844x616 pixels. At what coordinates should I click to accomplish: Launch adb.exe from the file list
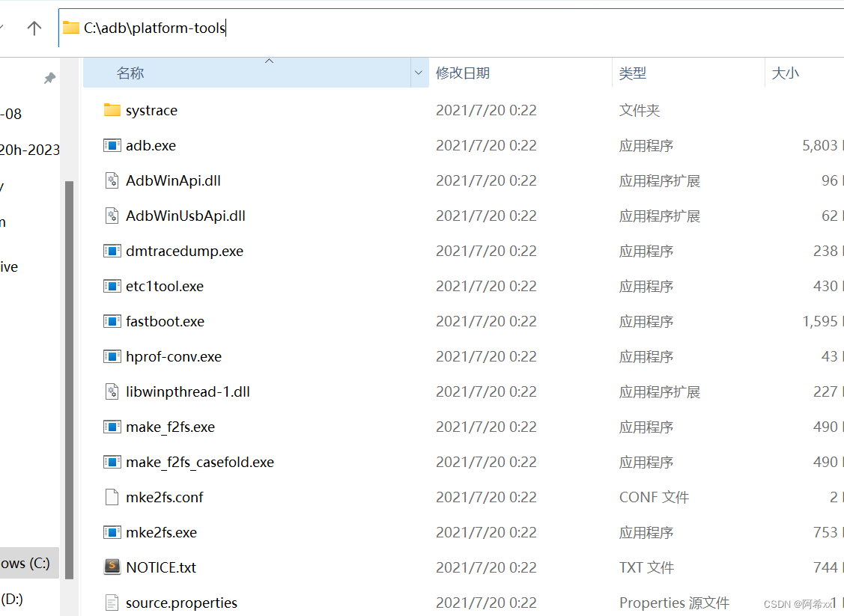[x=150, y=145]
